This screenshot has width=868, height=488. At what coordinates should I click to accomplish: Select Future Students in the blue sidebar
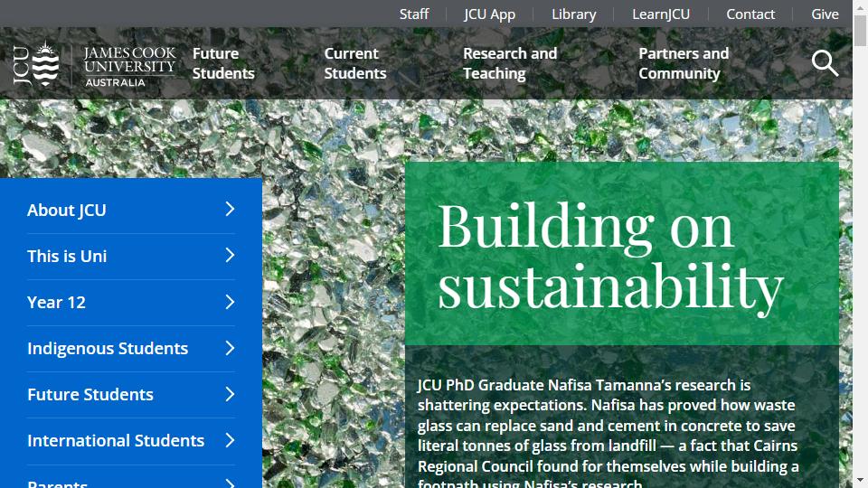tap(90, 395)
